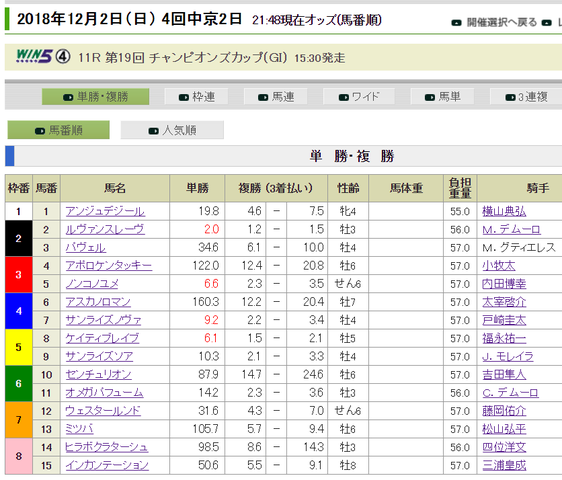Open the 馬単 odds tab
Image resolution: width=562 pixels, height=480 pixels.
[442, 97]
